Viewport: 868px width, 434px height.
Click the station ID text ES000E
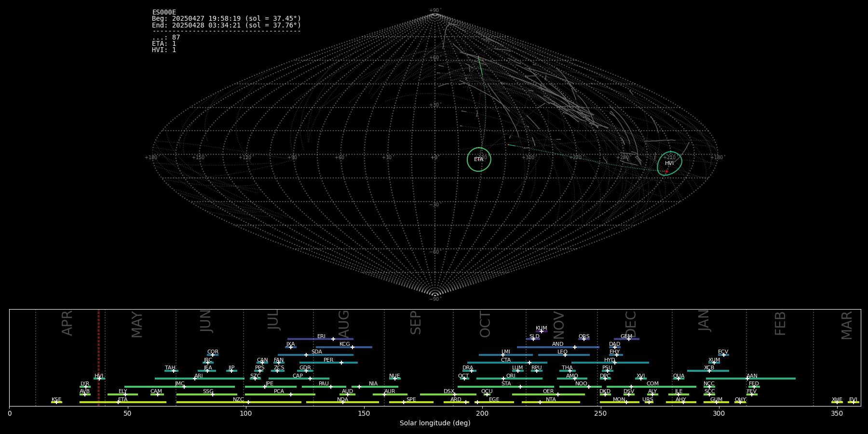click(164, 13)
